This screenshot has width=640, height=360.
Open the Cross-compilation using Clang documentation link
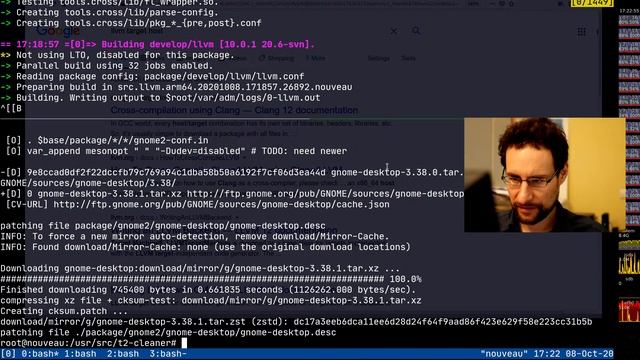tap(234, 110)
